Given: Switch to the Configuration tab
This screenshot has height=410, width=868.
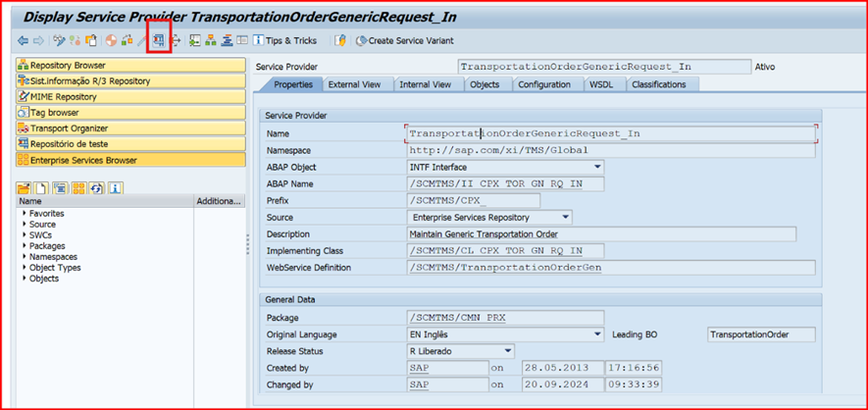Looking at the screenshot, I should point(543,85).
